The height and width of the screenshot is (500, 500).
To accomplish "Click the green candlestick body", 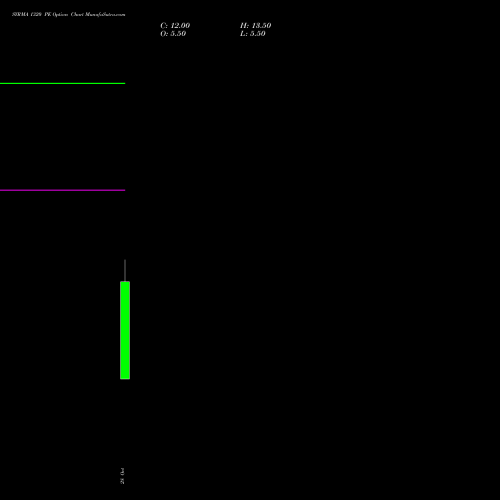I will pyautogui.click(x=125, y=330).
